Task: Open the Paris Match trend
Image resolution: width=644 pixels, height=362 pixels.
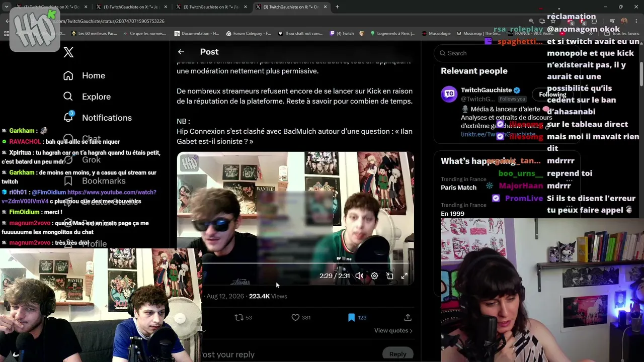Action: tap(458, 188)
